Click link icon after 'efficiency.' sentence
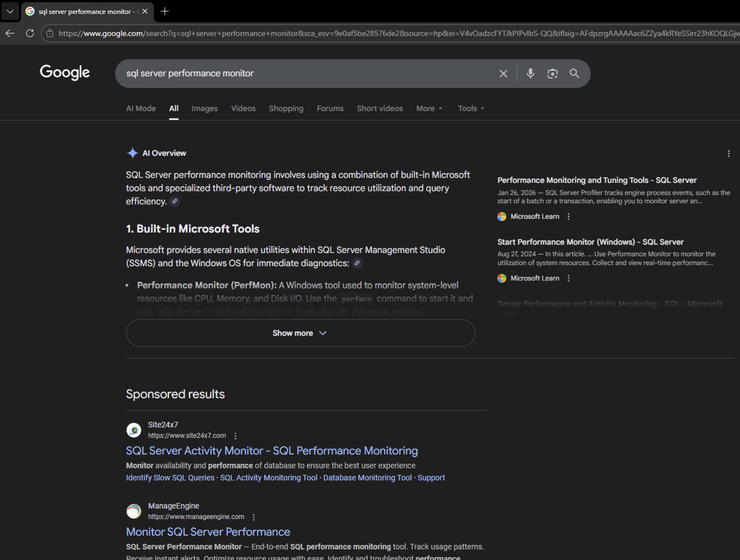This screenshot has height=560, width=740. (x=174, y=201)
